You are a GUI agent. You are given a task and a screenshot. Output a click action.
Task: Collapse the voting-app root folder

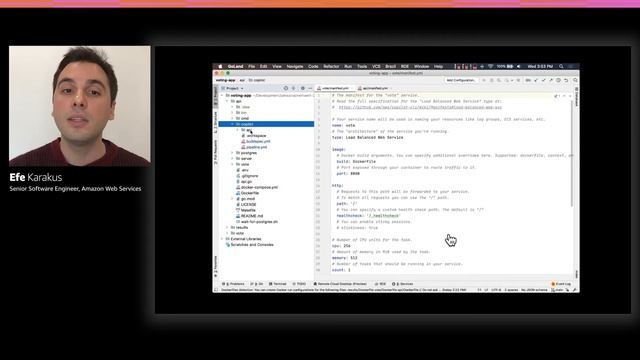[x=222, y=95]
